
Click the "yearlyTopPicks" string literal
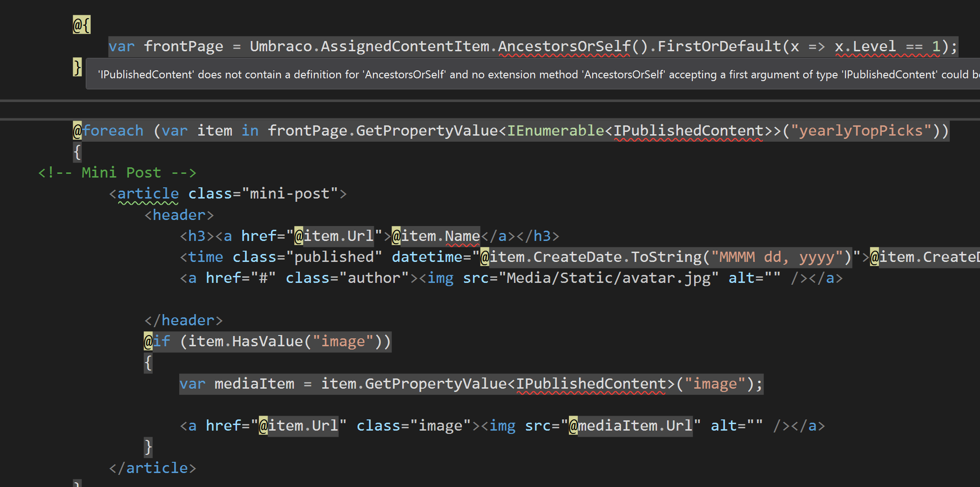point(861,131)
